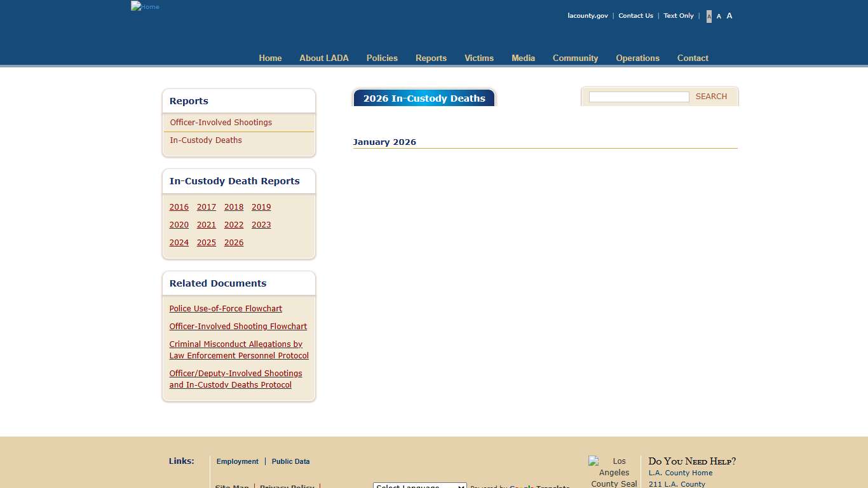This screenshot has width=868, height=488.
Task: Open the Operations menu item
Action: [637, 58]
